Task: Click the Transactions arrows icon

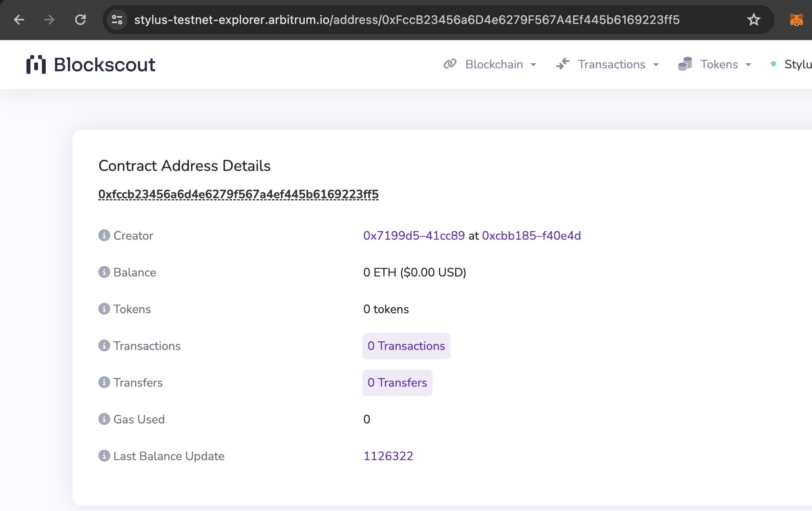Action: click(563, 64)
